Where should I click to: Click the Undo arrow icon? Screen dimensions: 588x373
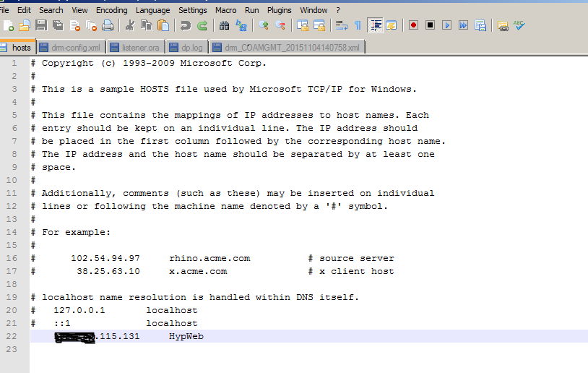click(x=186, y=26)
